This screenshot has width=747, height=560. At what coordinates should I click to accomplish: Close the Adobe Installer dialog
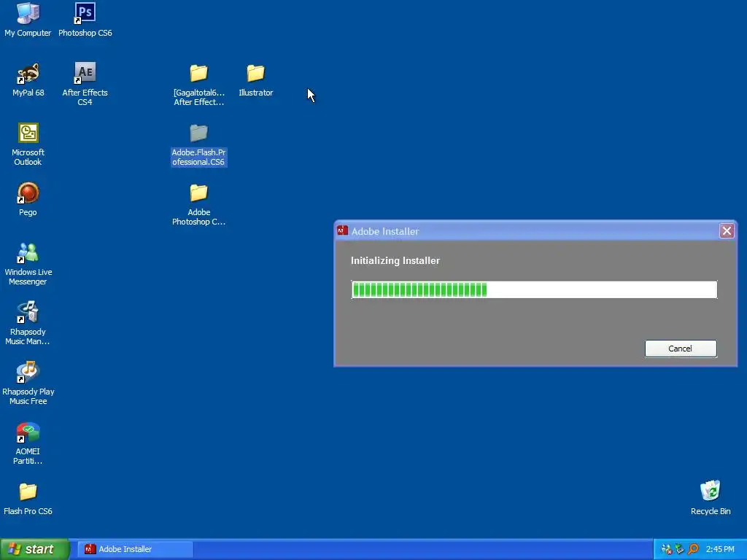[727, 231]
